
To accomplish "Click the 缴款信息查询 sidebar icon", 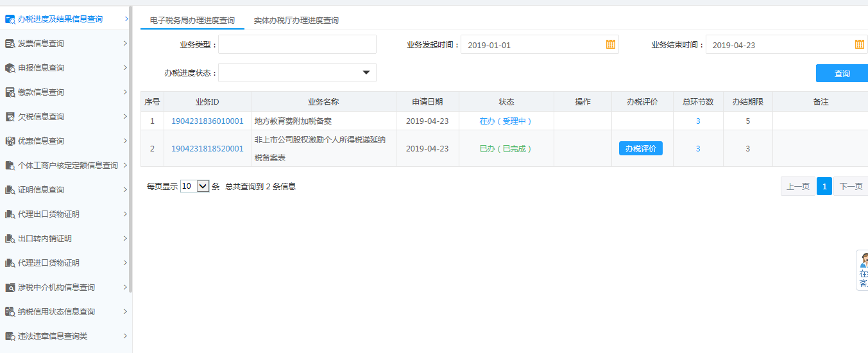I will pyautogui.click(x=10, y=92).
